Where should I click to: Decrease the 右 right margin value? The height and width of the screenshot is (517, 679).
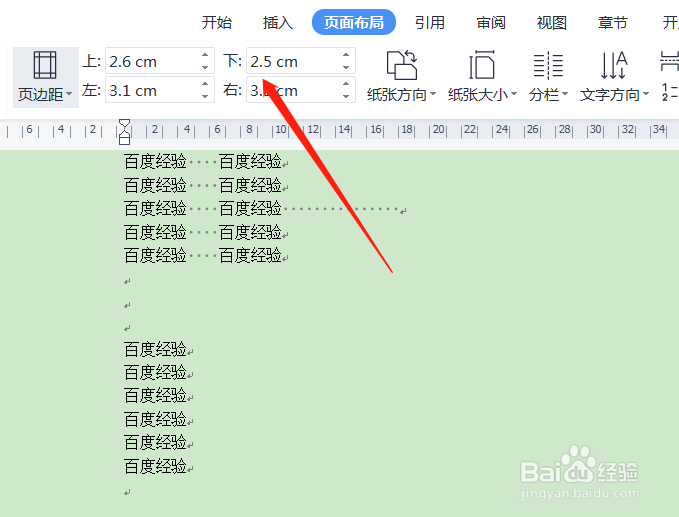346,96
